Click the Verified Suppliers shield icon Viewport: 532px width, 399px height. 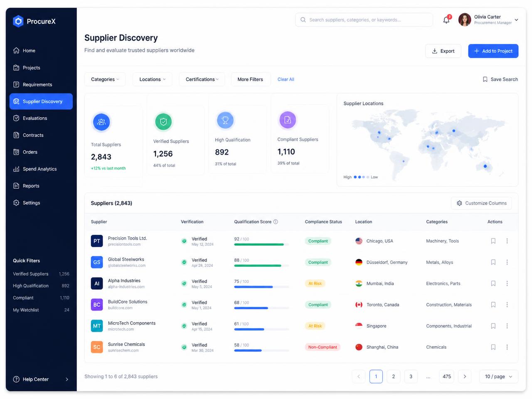pyautogui.click(x=163, y=122)
